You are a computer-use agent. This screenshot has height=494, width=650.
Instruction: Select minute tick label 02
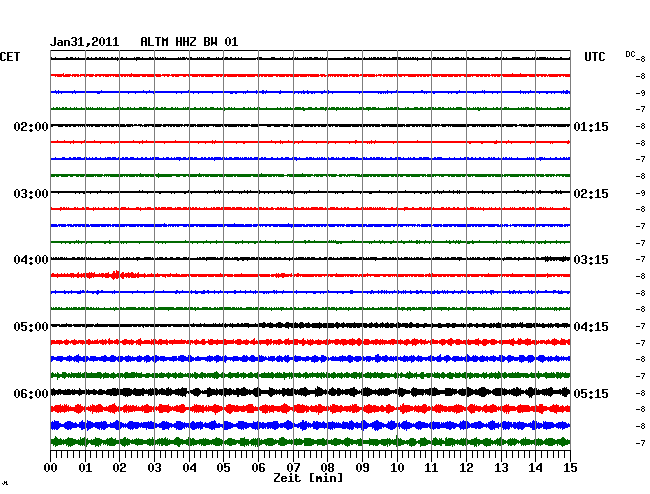tap(119, 467)
